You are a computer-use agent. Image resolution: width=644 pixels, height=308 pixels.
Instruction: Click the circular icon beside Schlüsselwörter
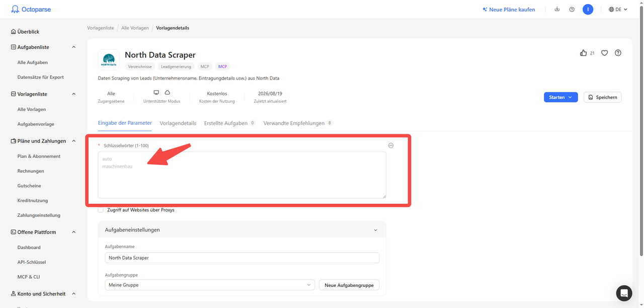click(x=391, y=145)
